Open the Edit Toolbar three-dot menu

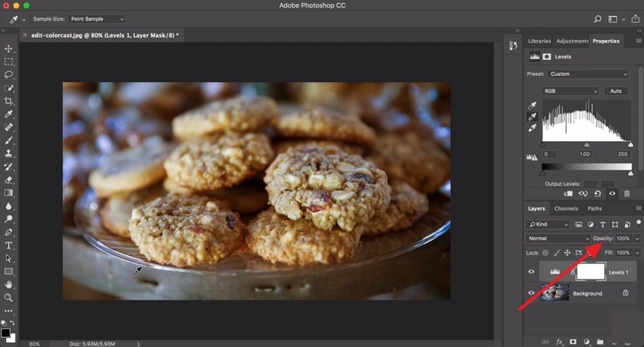8,311
